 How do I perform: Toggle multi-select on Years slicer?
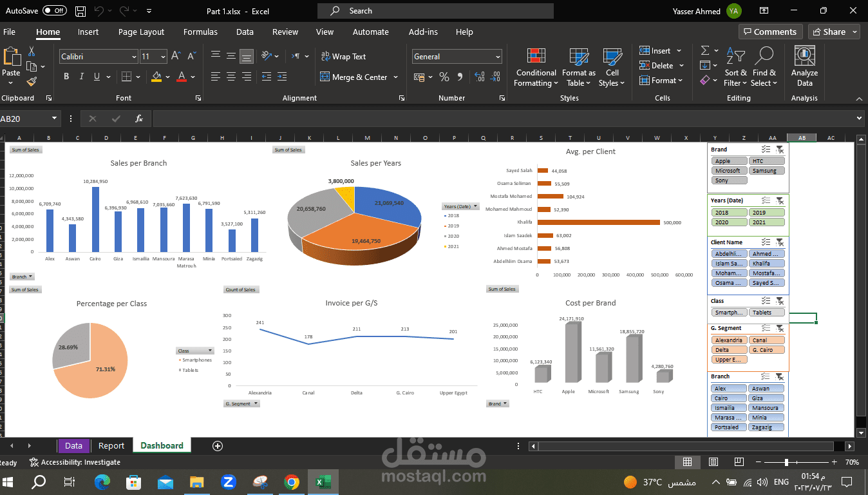coord(766,200)
